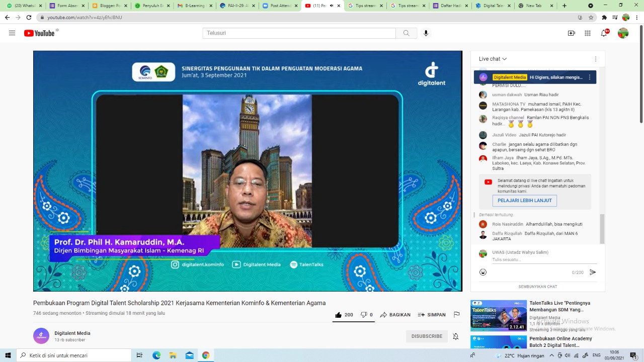Open the Digitalent Media channel avatar

coord(41,336)
